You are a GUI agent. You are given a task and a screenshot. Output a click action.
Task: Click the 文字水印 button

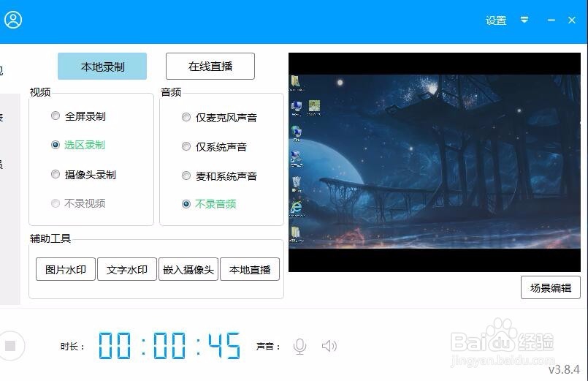tap(127, 269)
